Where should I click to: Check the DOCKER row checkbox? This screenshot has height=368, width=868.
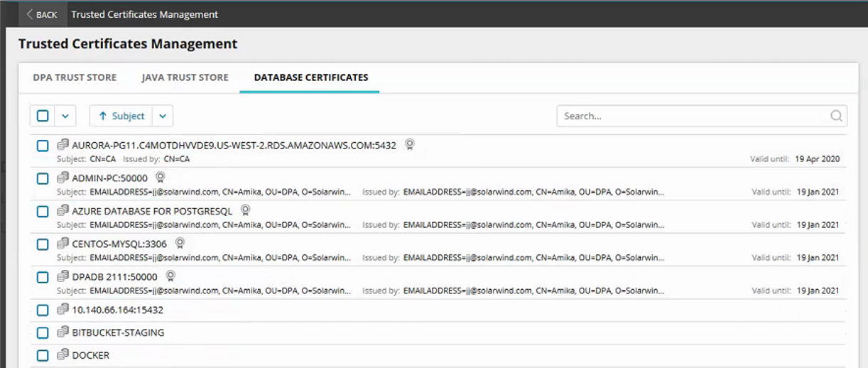click(x=43, y=355)
